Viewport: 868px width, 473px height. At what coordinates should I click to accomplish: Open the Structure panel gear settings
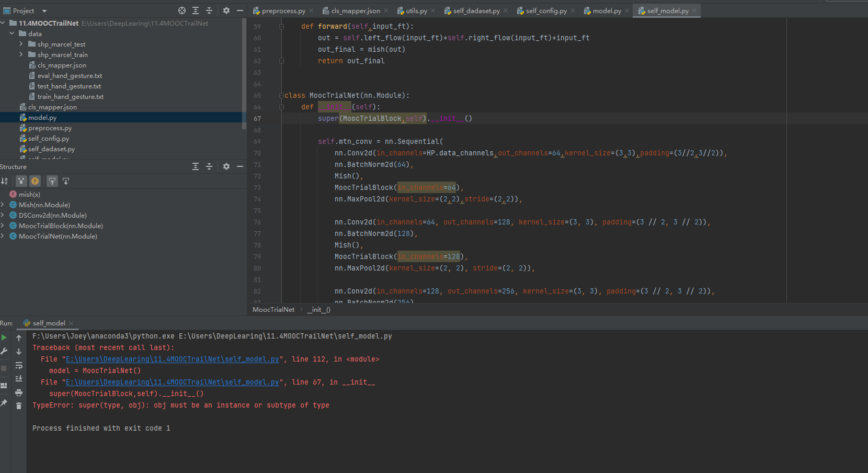coord(226,166)
